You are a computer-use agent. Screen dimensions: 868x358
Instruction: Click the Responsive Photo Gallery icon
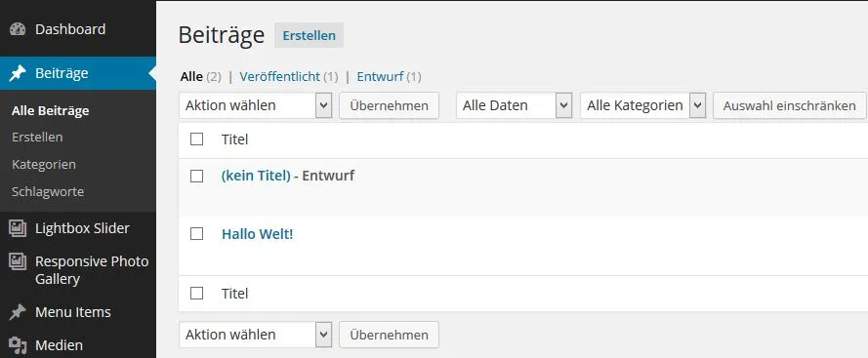tap(18, 261)
